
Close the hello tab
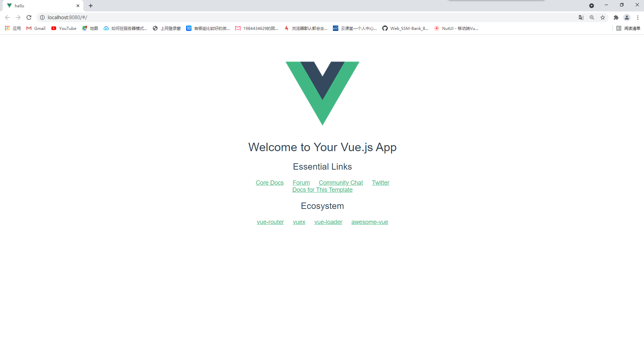78,6
